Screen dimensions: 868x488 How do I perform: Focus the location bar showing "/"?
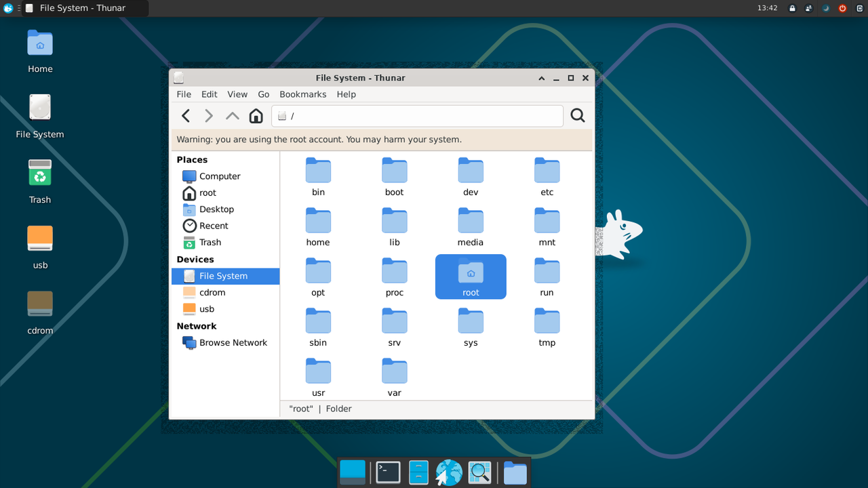pos(417,116)
